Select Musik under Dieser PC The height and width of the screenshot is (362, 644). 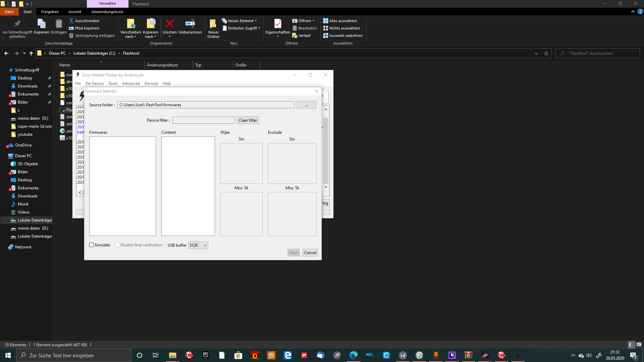(x=23, y=204)
